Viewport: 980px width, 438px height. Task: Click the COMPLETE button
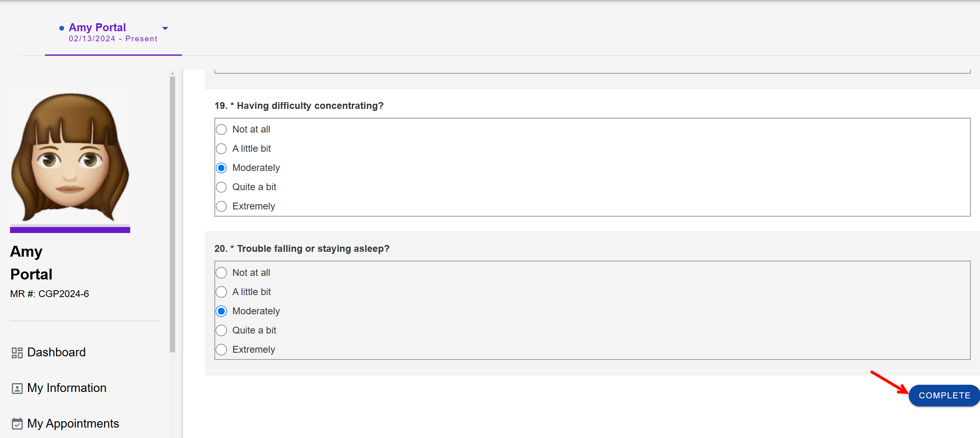point(944,396)
